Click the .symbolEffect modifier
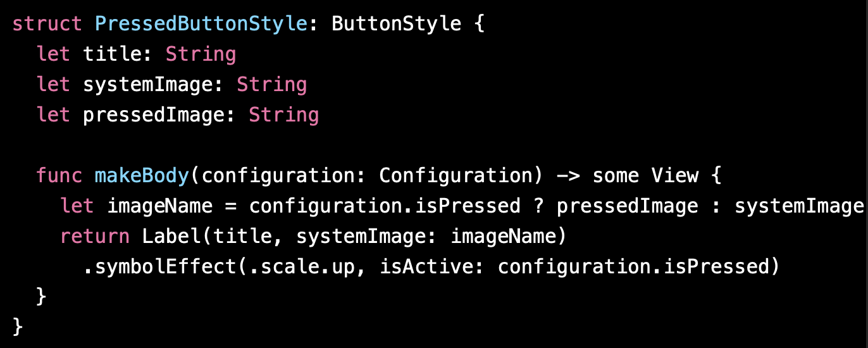Image resolution: width=868 pixels, height=348 pixels. point(159,266)
